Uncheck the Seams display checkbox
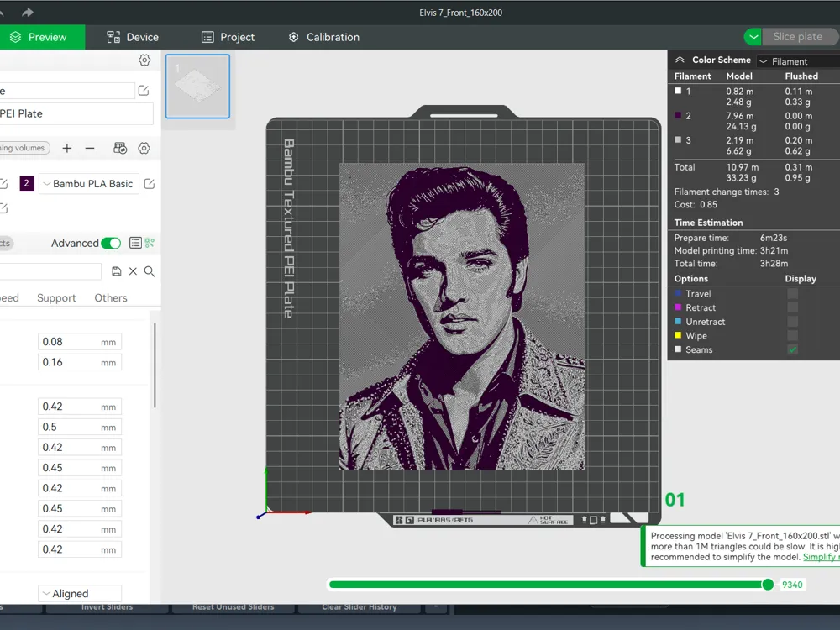 point(792,349)
